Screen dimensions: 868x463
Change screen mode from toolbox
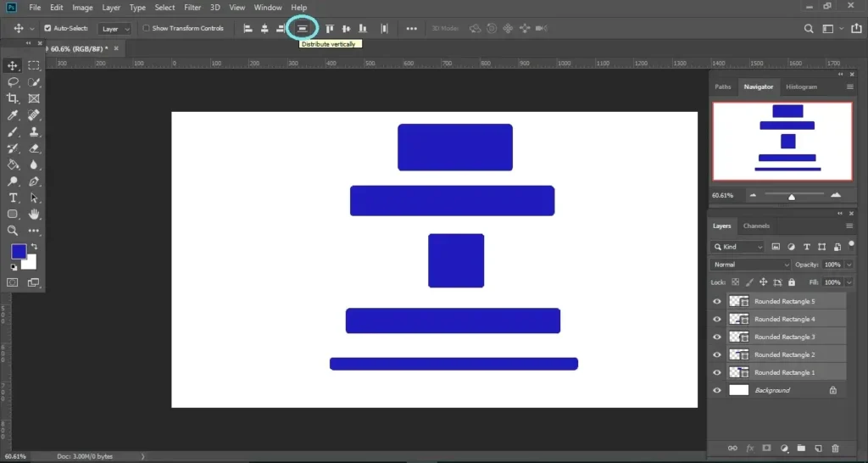point(34,282)
